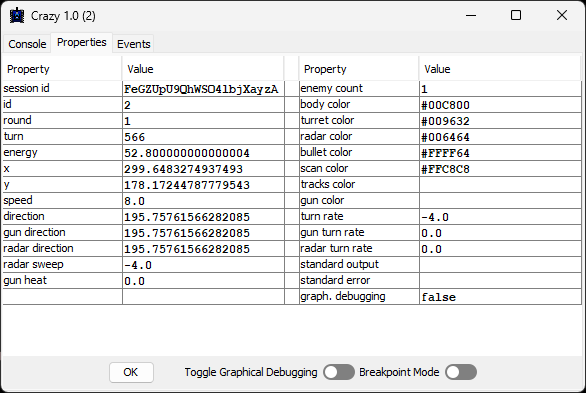Select the Properties tab
The width and height of the screenshot is (586, 393).
click(x=81, y=43)
